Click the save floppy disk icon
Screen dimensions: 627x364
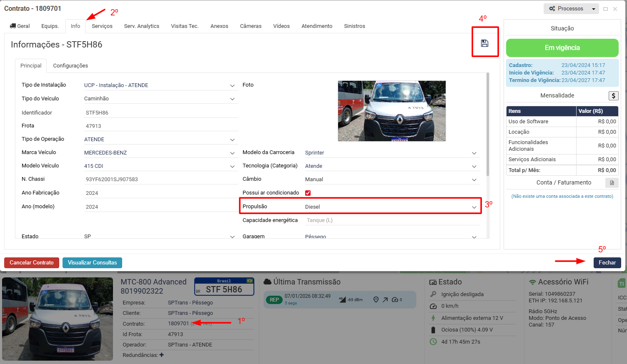(484, 43)
